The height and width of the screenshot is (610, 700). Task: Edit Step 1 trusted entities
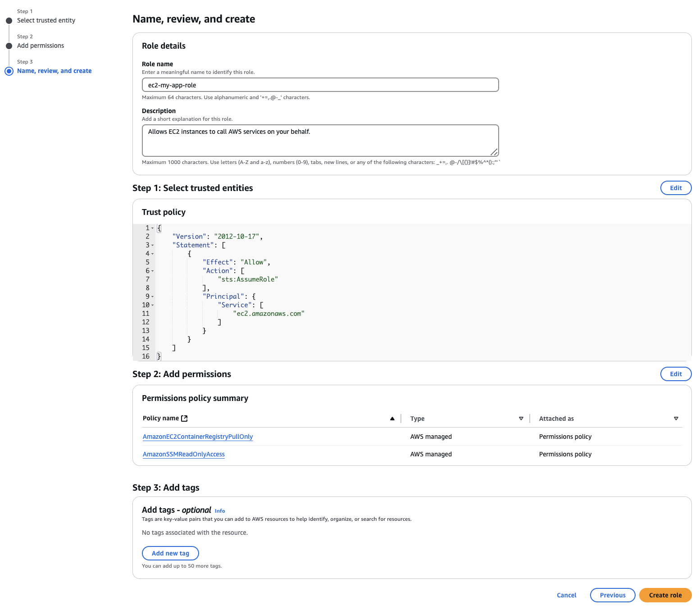pos(676,188)
